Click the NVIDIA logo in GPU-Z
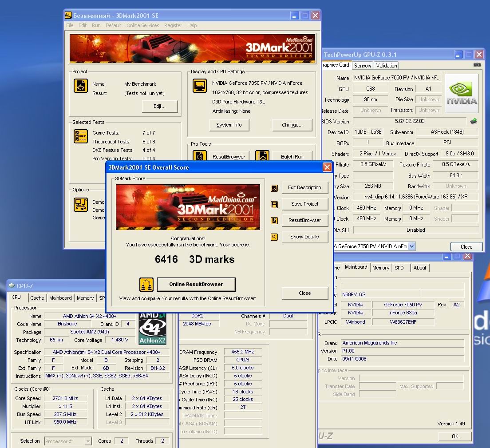The width and height of the screenshot is (490, 448). pyautogui.click(x=462, y=93)
